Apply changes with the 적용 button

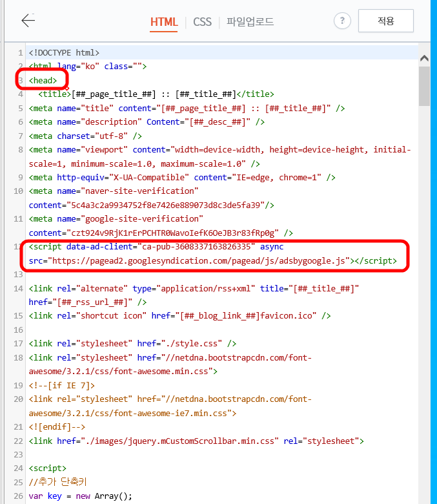click(385, 21)
